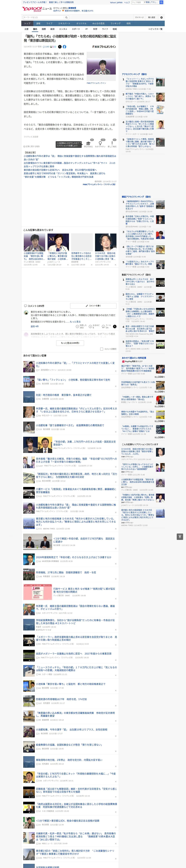Screen dimensions: 186x868
Task: Open the オリジナル main tab
Action: click(x=81, y=24)
